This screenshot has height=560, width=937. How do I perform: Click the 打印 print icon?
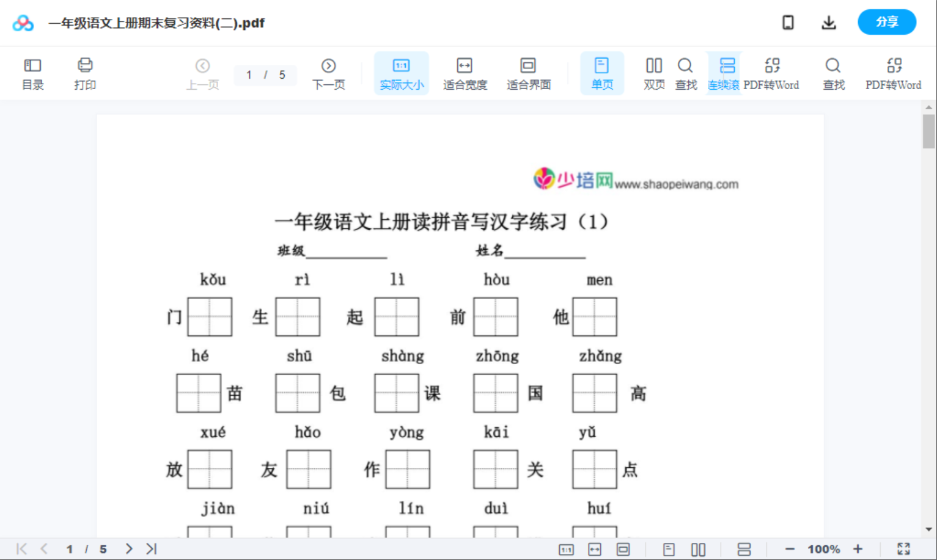pyautogui.click(x=85, y=73)
